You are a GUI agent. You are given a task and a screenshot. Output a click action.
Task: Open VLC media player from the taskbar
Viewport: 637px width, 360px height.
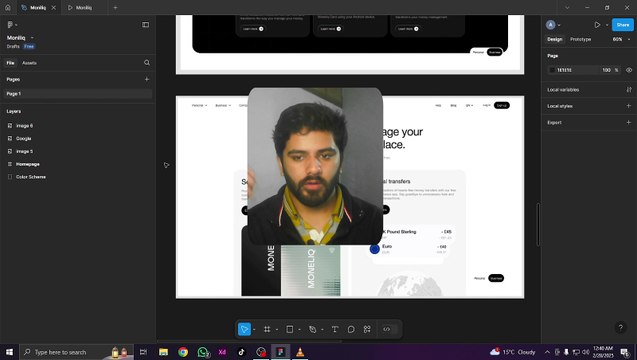[300, 352]
